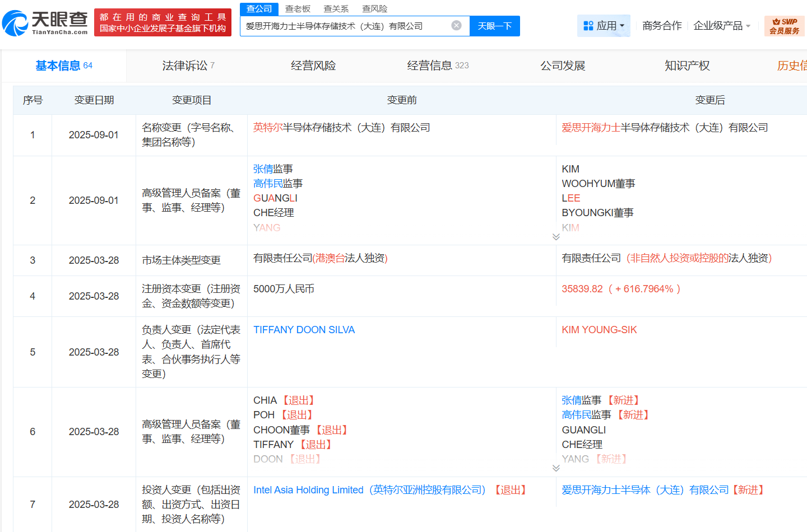This screenshot has width=807, height=532.
Task: Click the 2025-09-01 date in row 1
Action: [x=94, y=135]
